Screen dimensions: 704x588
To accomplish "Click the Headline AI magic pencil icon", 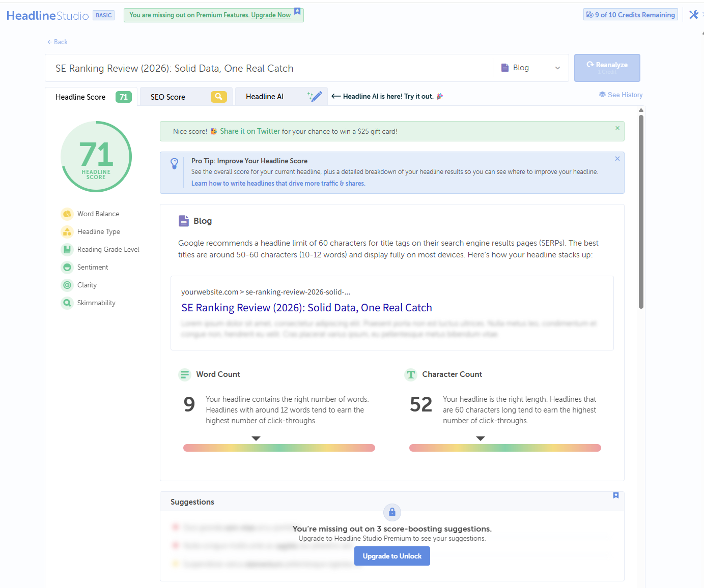I will [315, 96].
